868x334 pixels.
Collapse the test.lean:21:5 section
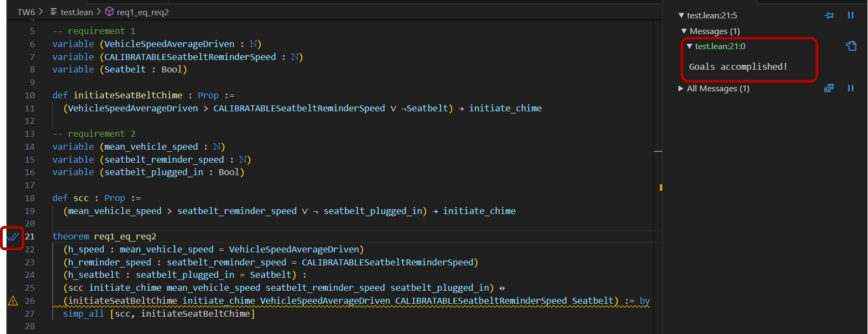point(682,16)
